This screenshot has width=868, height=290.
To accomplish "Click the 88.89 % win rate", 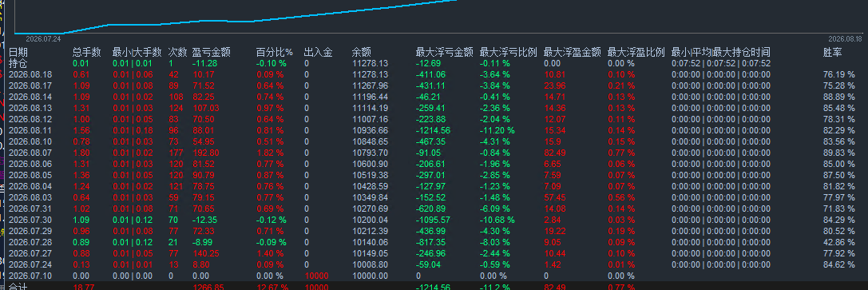I will pyautogui.click(x=838, y=97).
